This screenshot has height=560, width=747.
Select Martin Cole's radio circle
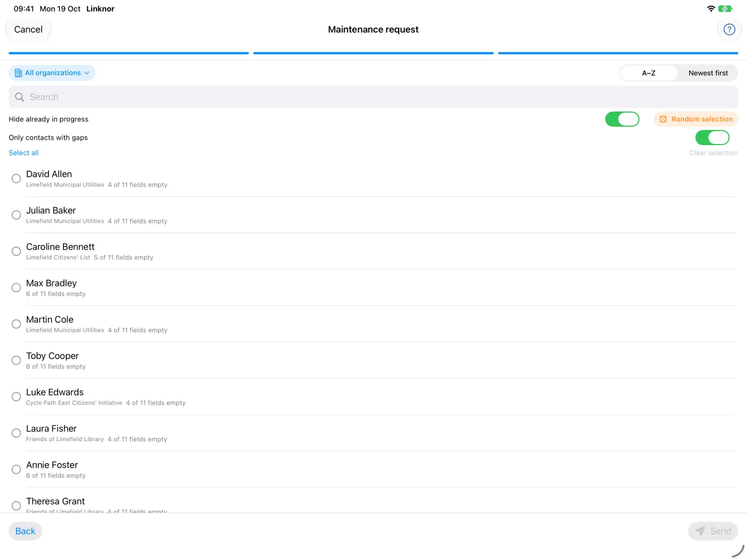17,324
